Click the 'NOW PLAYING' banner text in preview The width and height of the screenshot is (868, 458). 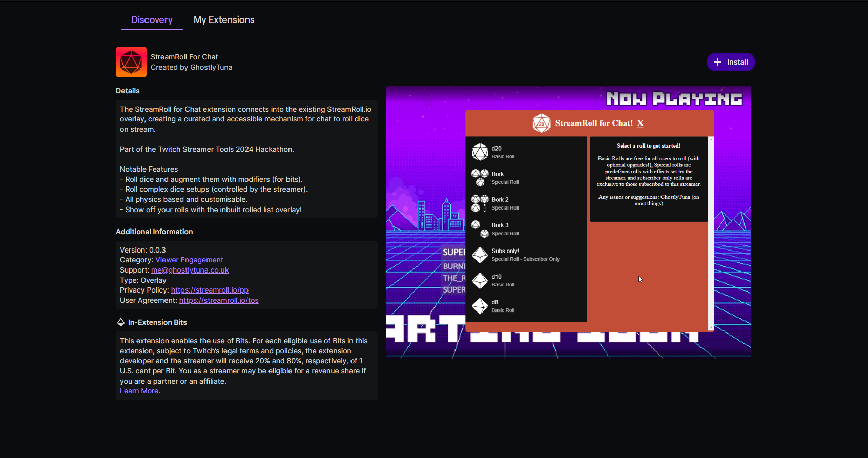pyautogui.click(x=675, y=98)
